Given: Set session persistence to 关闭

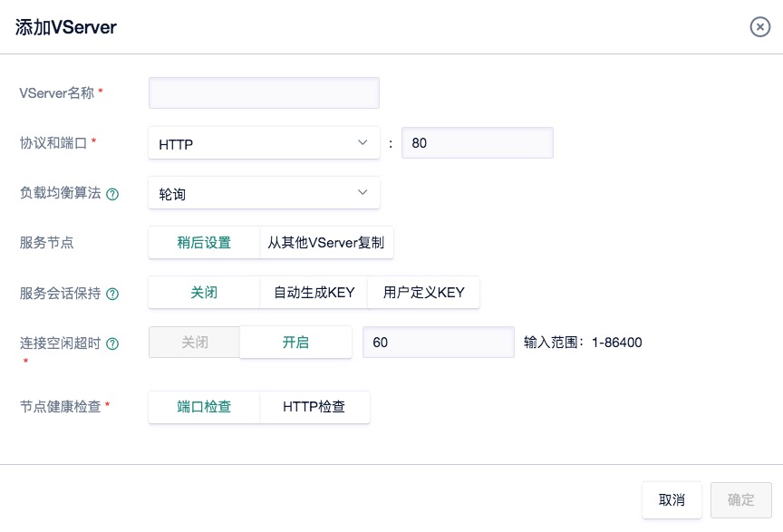Looking at the screenshot, I should [204, 293].
